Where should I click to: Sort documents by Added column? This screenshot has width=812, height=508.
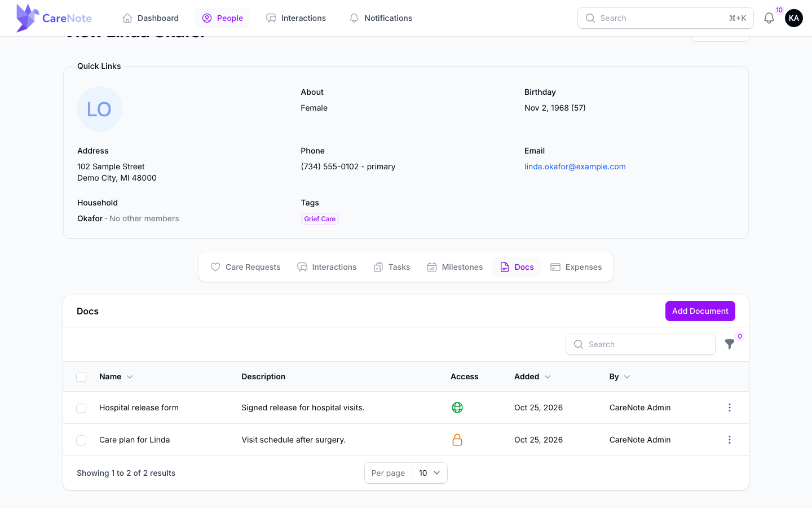[x=532, y=376]
